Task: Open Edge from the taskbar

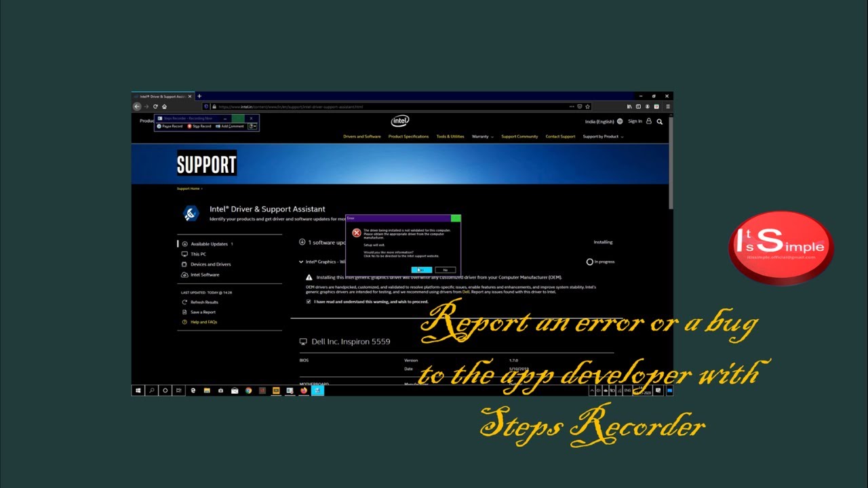Action: (193, 390)
